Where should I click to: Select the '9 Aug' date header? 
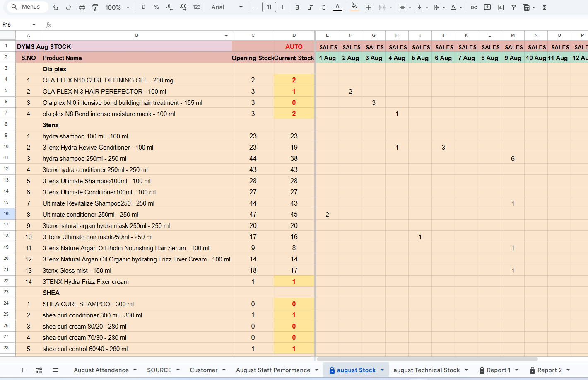tap(513, 58)
